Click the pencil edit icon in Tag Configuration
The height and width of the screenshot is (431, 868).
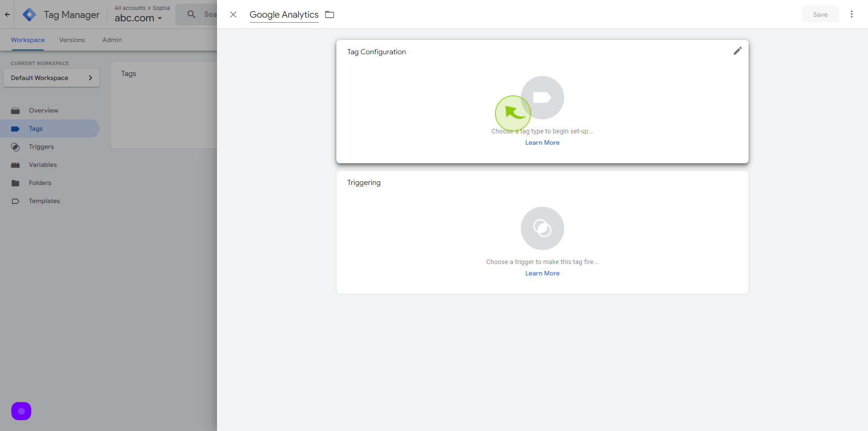[x=738, y=51]
